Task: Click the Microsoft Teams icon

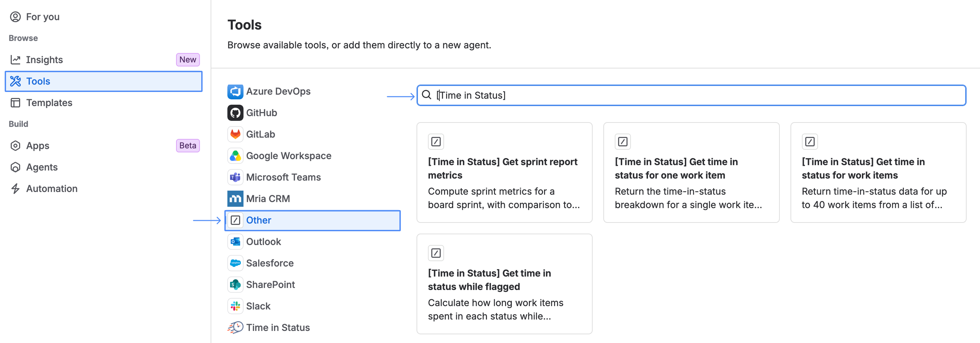Action: point(235,177)
